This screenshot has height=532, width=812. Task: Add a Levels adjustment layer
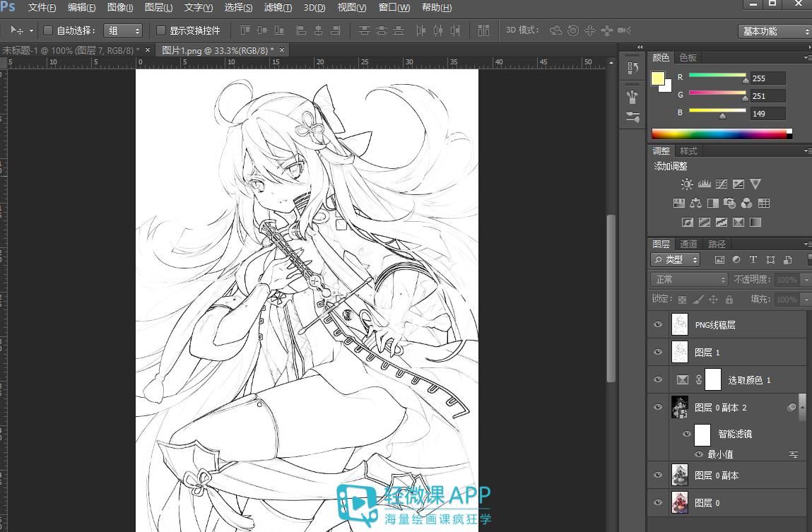tap(704, 184)
